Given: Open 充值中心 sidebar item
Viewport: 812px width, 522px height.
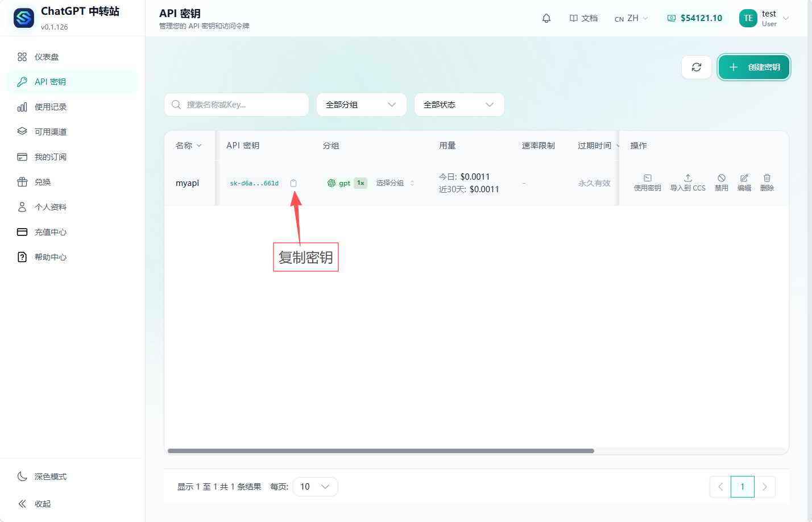Looking at the screenshot, I should [x=72, y=232].
